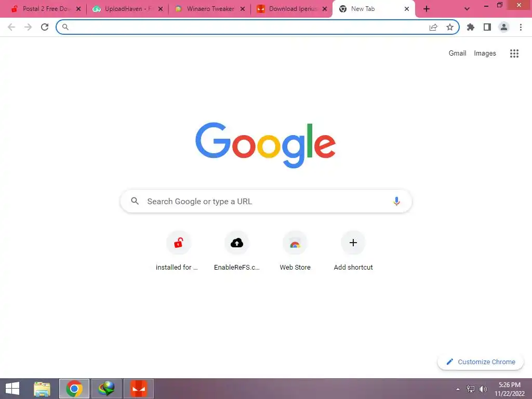Image resolution: width=532 pixels, height=399 pixels.
Task: Click the Chrome taskbar icon
Action: (x=74, y=389)
